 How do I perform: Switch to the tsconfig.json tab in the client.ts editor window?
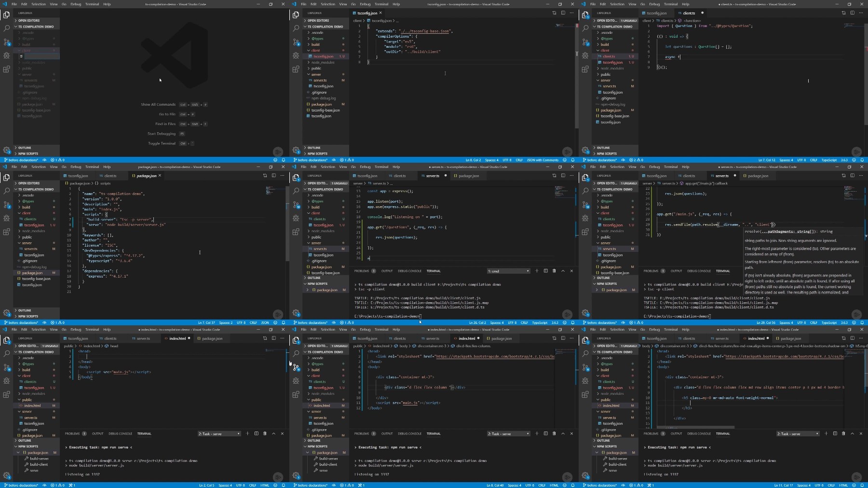click(657, 13)
